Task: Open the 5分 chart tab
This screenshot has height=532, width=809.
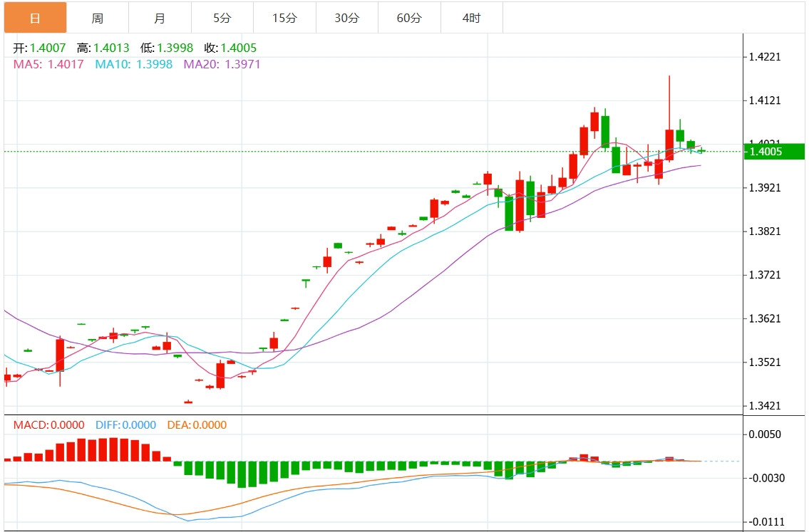Action: click(222, 18)
